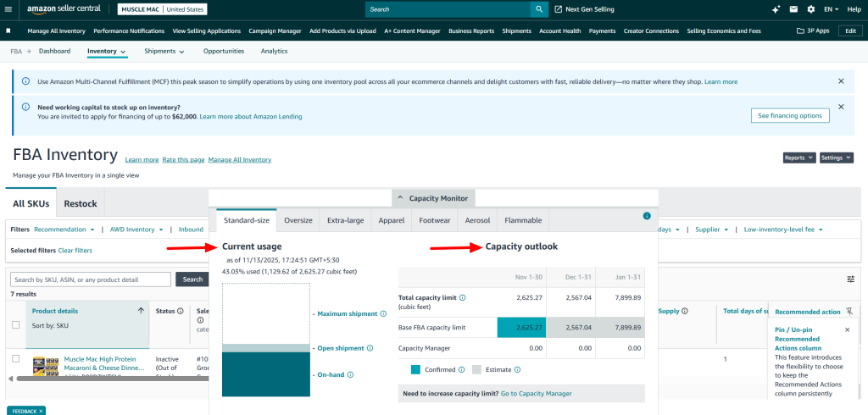
Task: Open the messages envelope icon
Action: tap(793, 9)
